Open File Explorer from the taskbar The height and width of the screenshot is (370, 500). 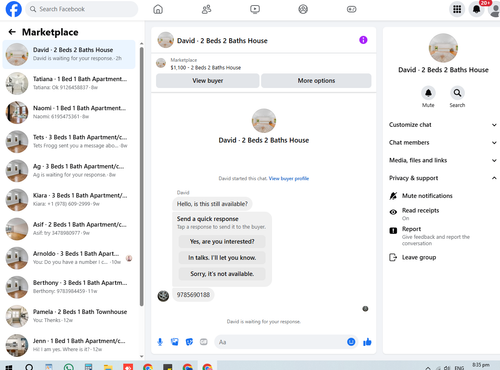point(108,367)
